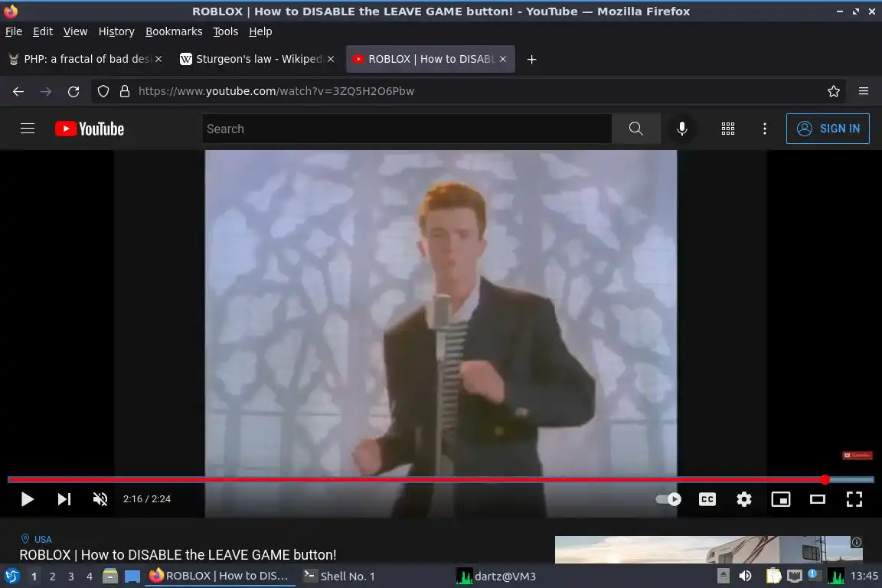Switch to workspace 4
The height and width of the screenshot is (588, 882).
pos(89,577)
